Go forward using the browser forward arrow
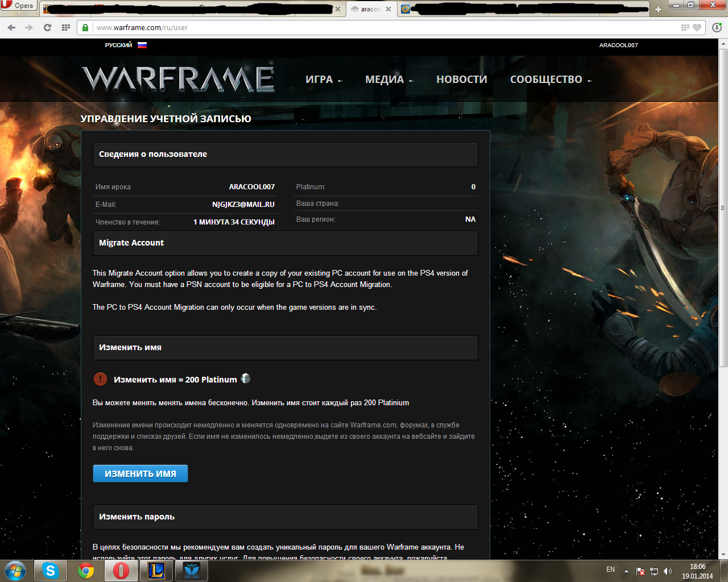This screenshot has height=582, width=728. tap(29, 27)
